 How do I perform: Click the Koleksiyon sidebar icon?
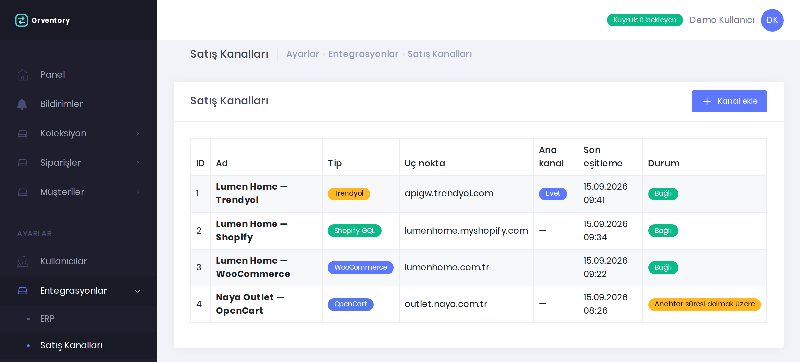pos(22,134)
